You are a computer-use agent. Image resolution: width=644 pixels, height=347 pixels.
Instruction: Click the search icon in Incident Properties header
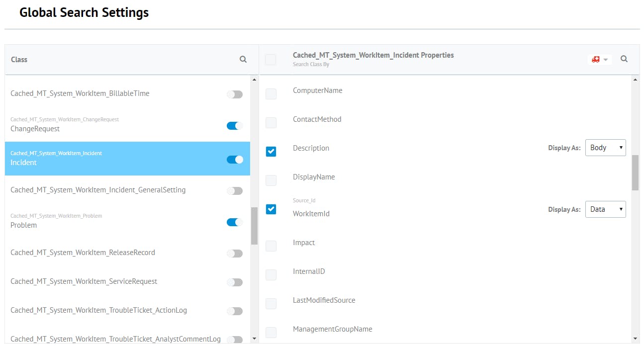click(x=624, y=59)
